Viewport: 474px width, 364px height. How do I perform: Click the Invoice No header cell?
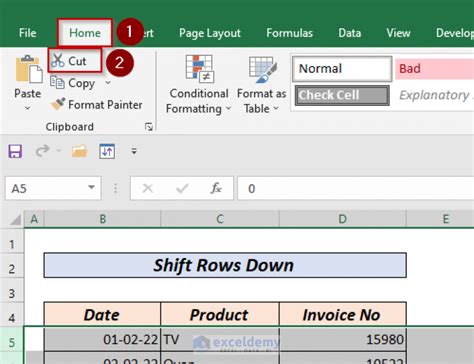coord(343,314)
